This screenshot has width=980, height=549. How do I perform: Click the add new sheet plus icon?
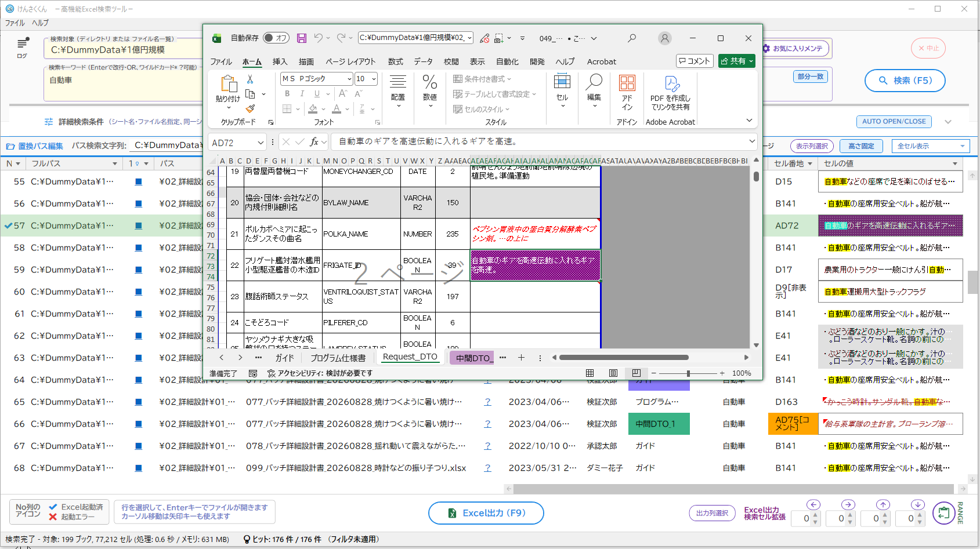pos(521,358)
